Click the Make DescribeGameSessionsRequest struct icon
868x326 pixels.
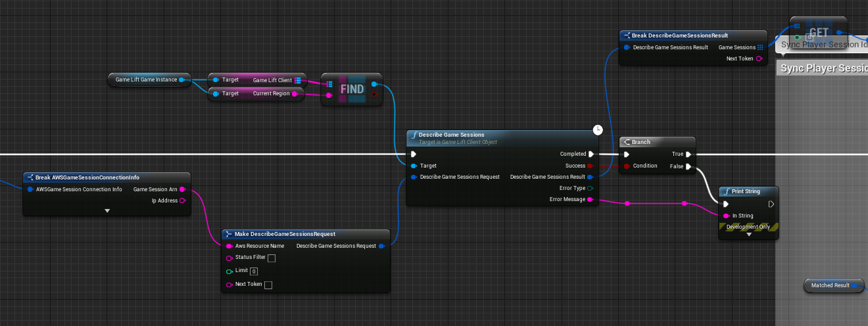point(228,234)
